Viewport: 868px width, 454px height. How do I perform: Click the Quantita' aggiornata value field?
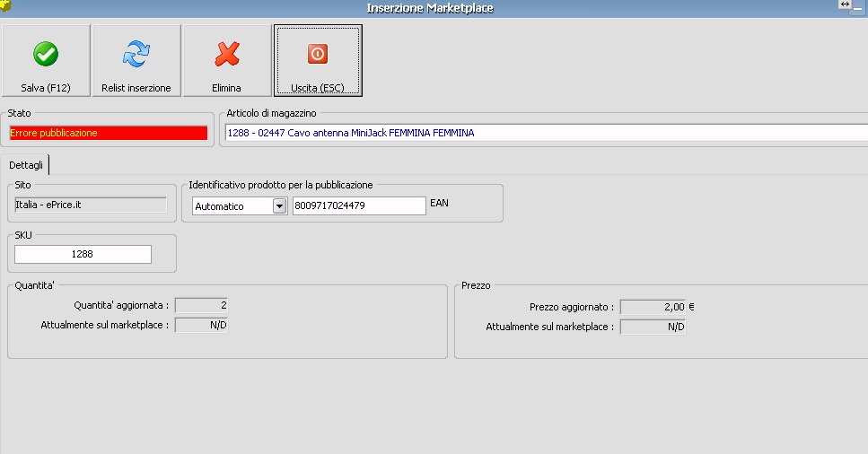(x=201, y=305)
